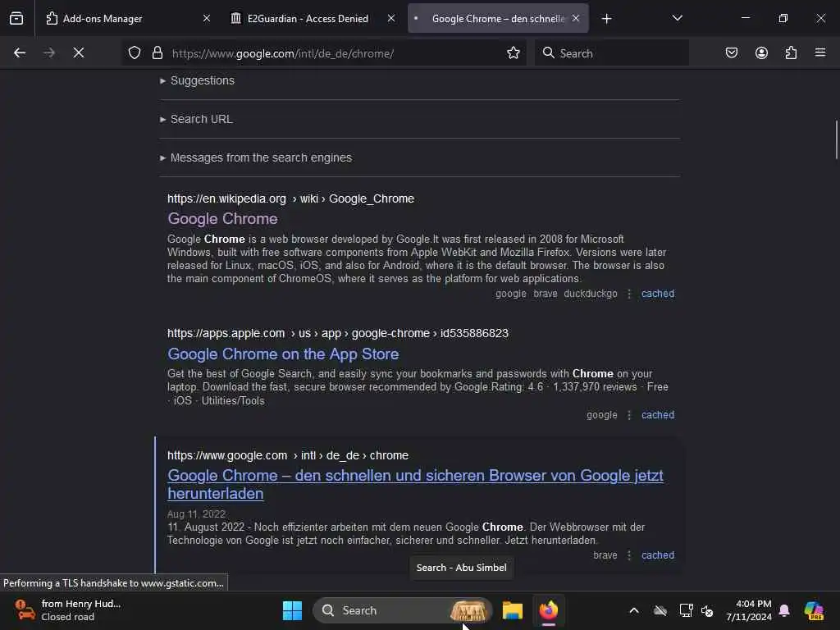Open more options dots on Wikipedia result
840x630 pixels.
629,294
